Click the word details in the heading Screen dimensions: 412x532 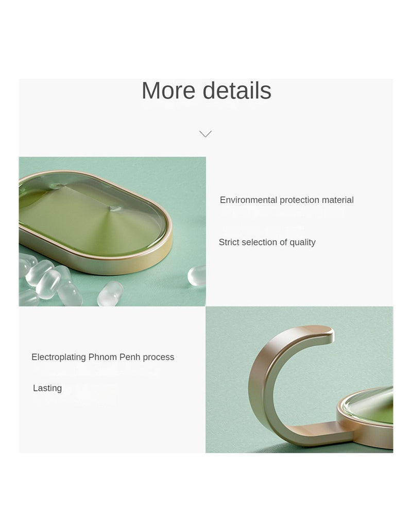pos(237,91)
